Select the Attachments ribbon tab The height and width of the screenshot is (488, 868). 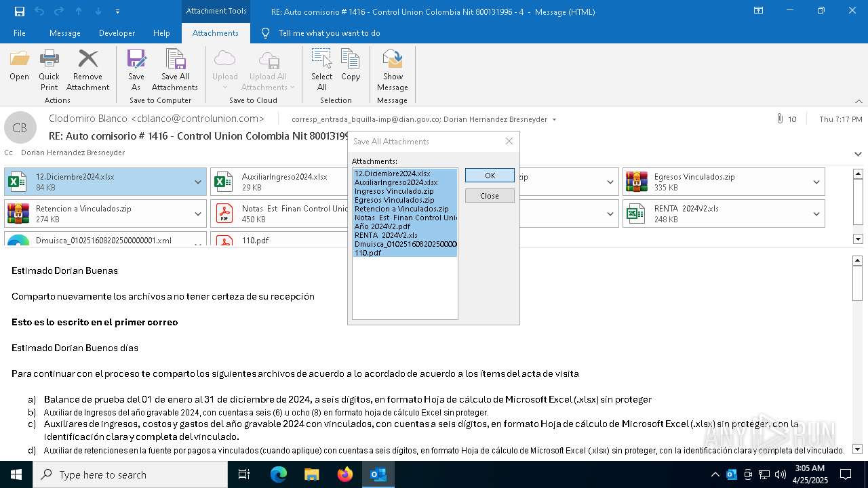point(215,33)
